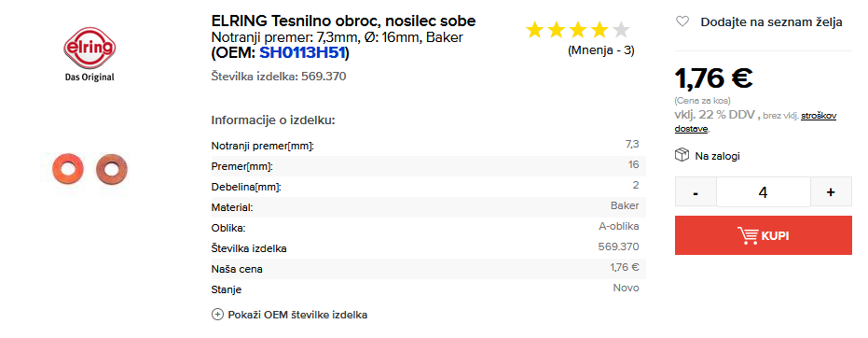The width and height of the screenshot is (868, 338).
Task: Open Dodajte na seznam želja link
Action: [x=772, y=22]
